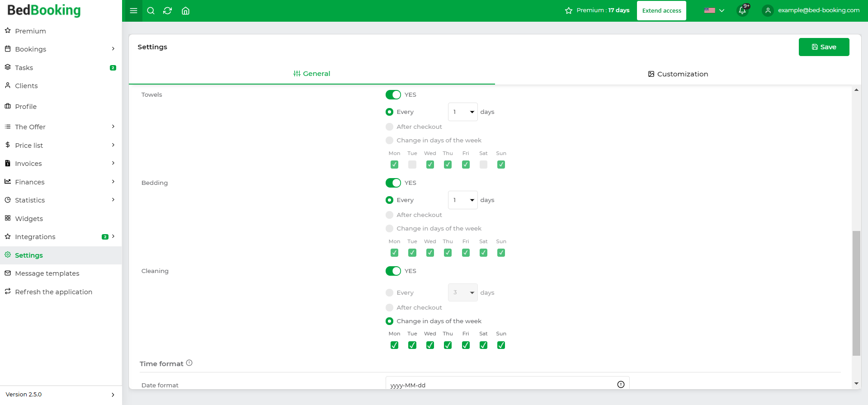
Task: Click the BedBooking logo
Action: pos(44,10)
